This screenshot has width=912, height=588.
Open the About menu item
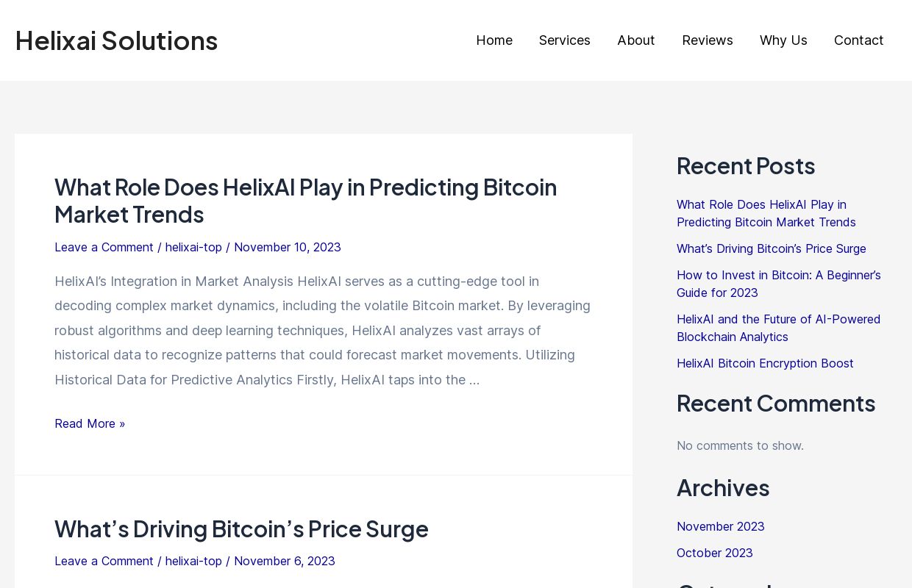click(x=635, y=40)
